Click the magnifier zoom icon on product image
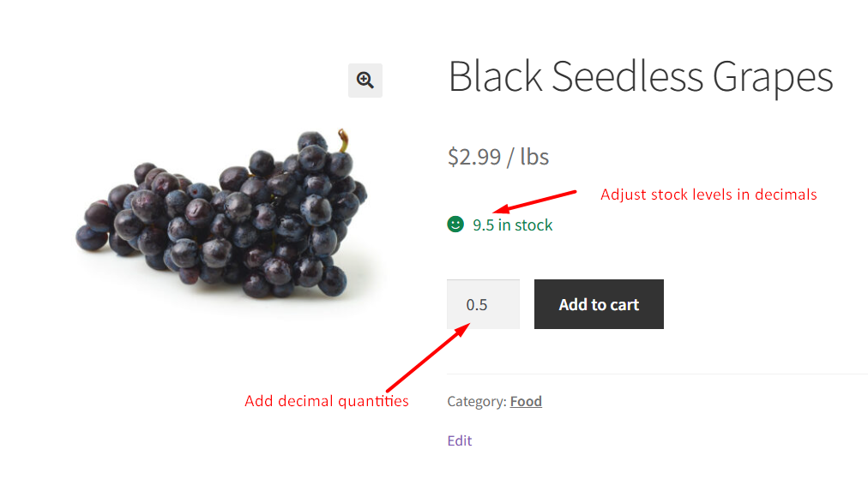Image resolution: width=868 pixels, height=503 pixels. click(x=365, y=81)
